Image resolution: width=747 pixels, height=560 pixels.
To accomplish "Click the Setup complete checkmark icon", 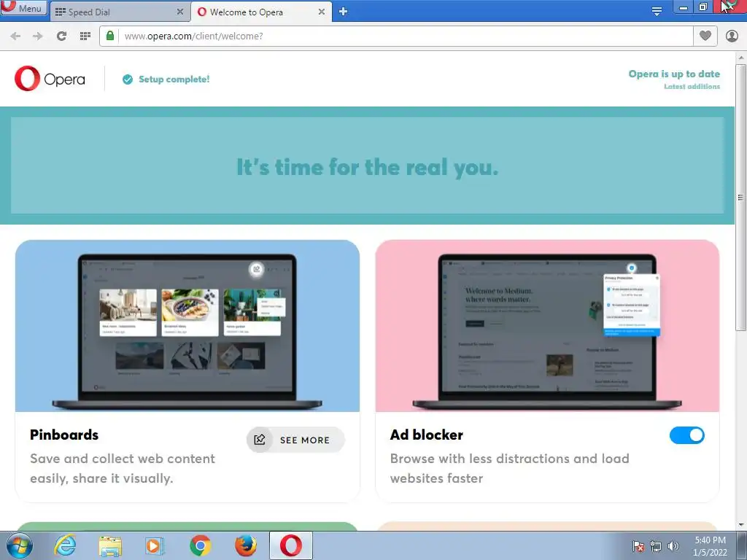I will click(127, 79).
